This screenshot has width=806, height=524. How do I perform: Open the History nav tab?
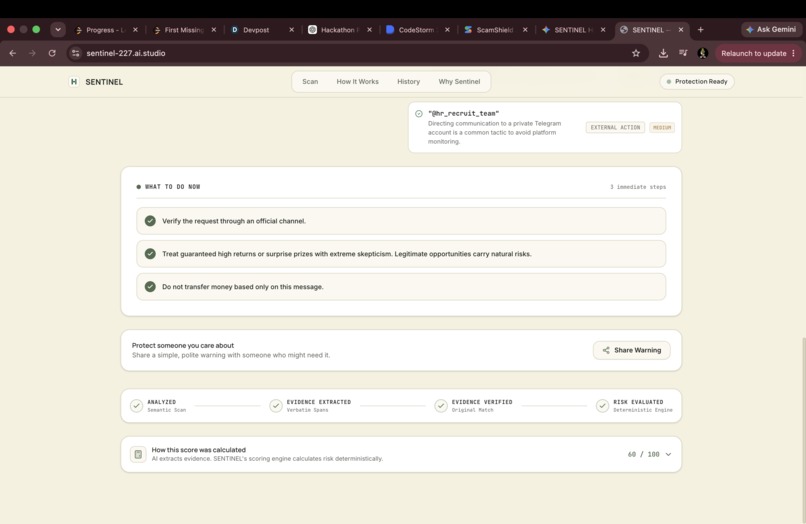point(409,82)
